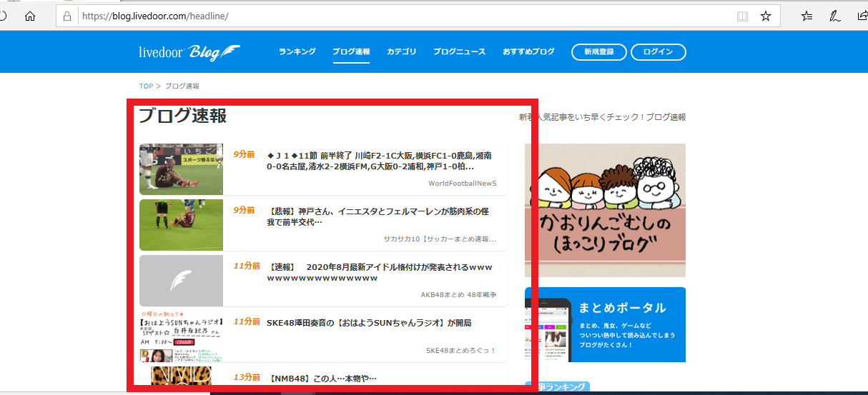Click the SKE48まとめろぐっ！ blog name
This screenshot has width=868, height=395.
(461, 350)
